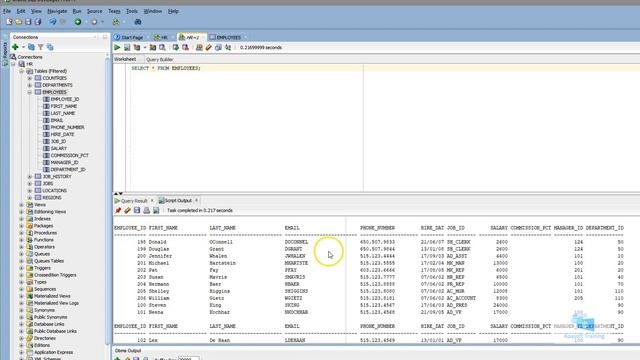640x360 pixels.
Task: Click the Refresh icon in Connections panel
Action: [x=31, y=47]
